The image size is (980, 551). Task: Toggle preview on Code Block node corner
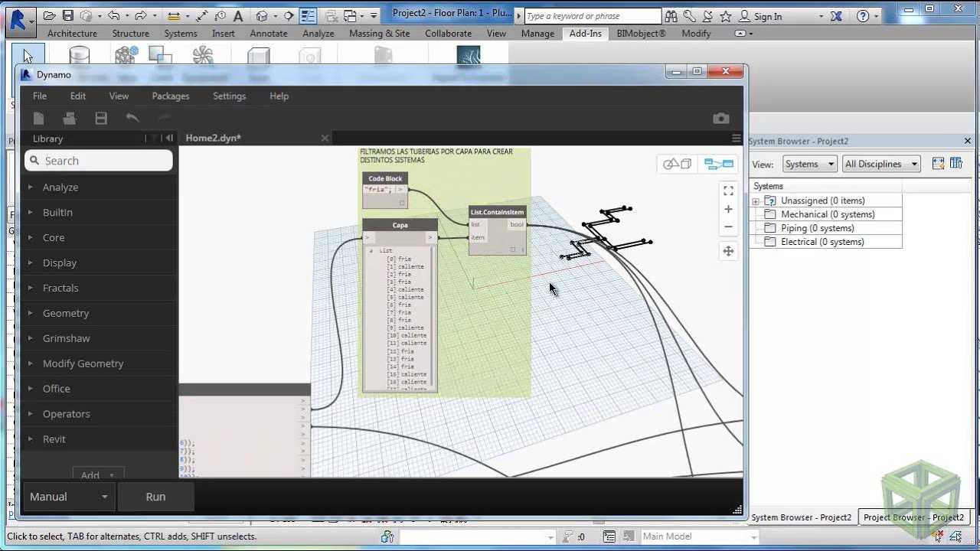click(x=402, y=203)
